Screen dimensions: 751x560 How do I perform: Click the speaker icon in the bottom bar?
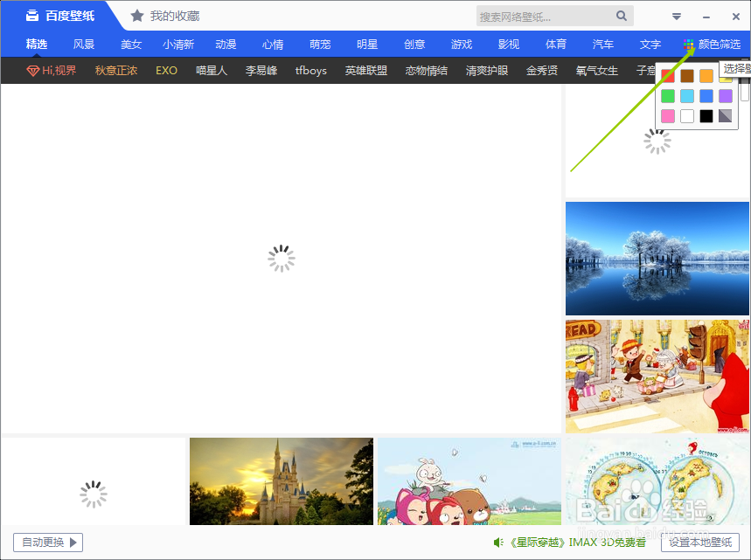498,543
